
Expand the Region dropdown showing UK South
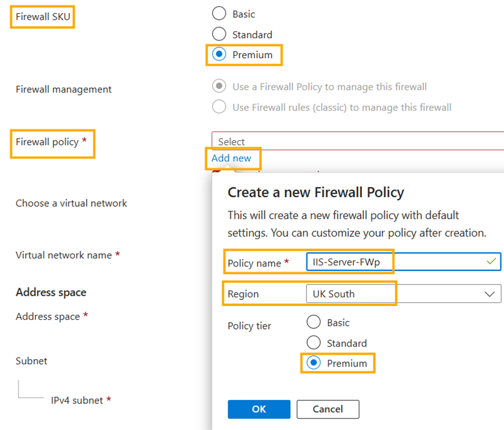pos(403,294)
